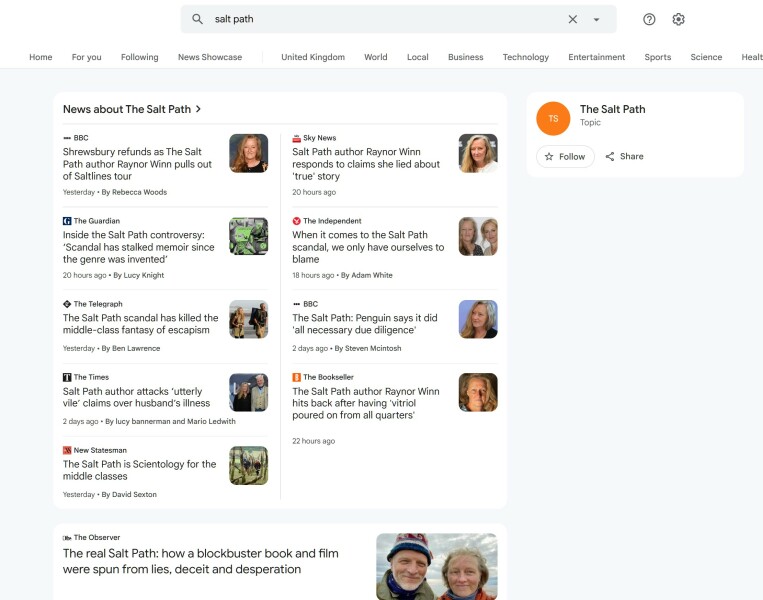Click the search magnifier icon

197,19
